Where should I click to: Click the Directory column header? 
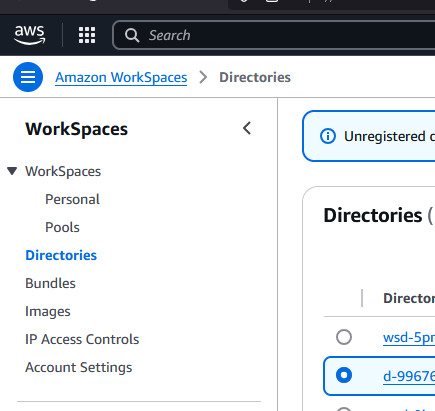tap(409, 298)
